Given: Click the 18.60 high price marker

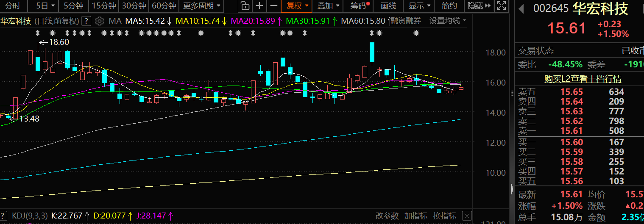Looking at the screenshot, I should 59,42.
